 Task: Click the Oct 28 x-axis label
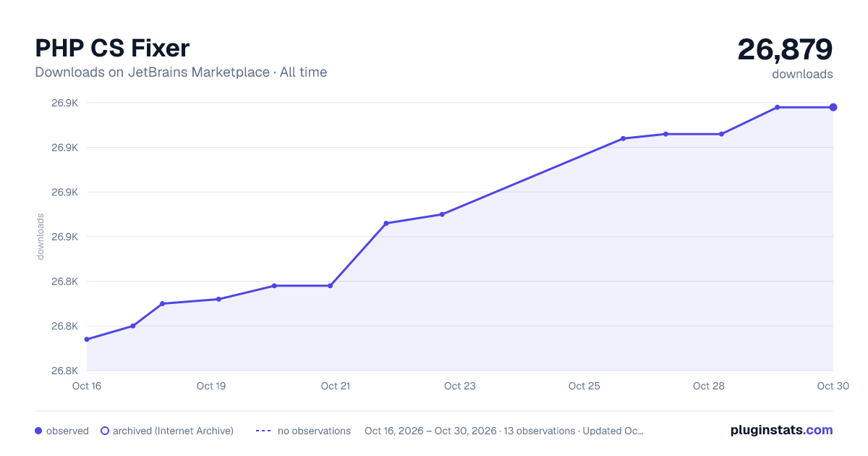(709, 386)
